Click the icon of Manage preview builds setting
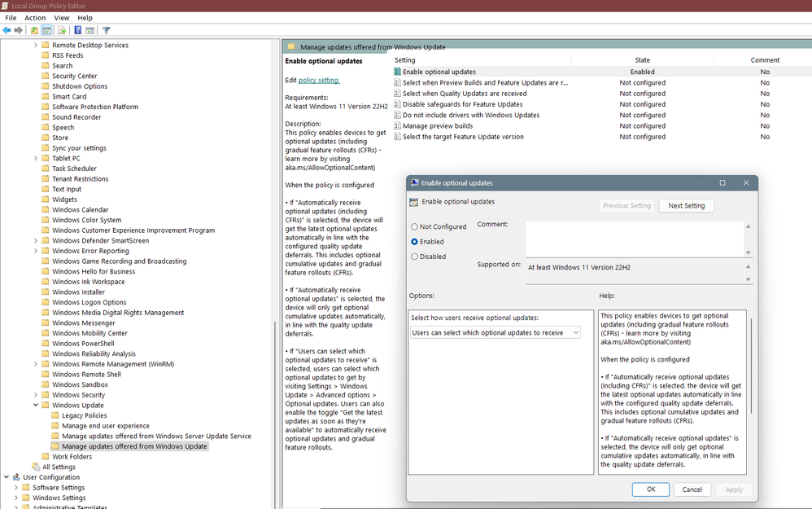Image resolution: width=812 pixels, height=509 pixels. [x=397, y=126]
